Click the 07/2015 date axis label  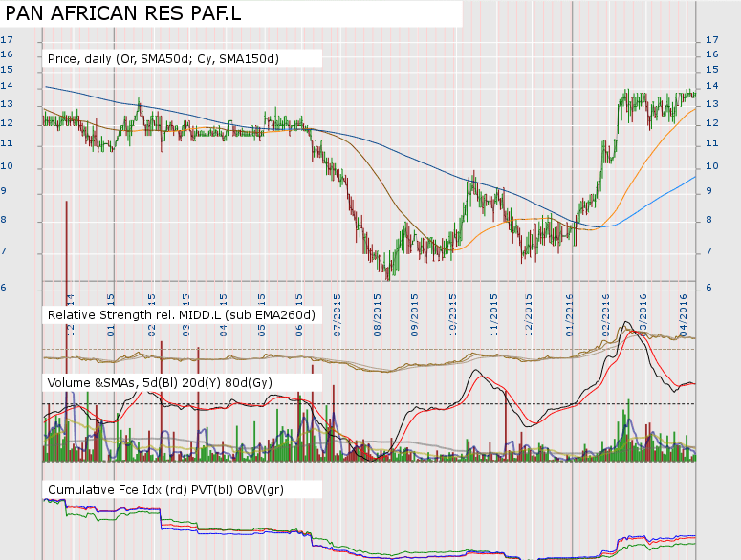click(x=338, y=315)
